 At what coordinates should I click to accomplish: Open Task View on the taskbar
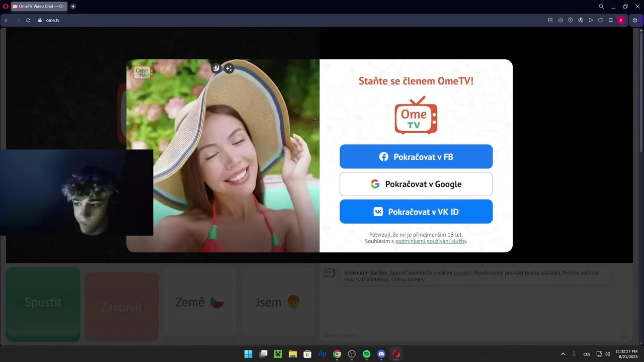coord(263,354)
